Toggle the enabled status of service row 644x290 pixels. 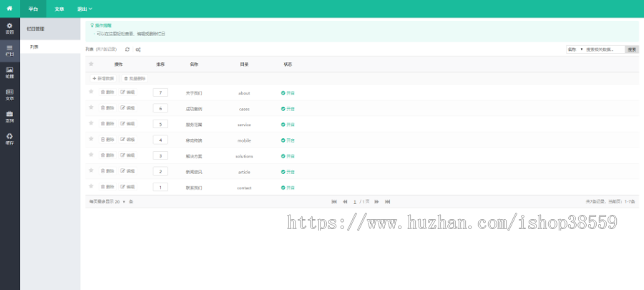tap(288, 125)
